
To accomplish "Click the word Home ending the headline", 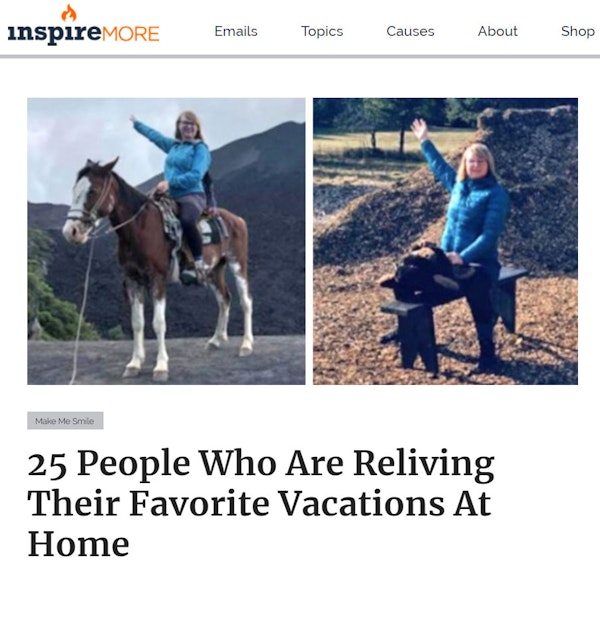I will (x=78, y=544).
